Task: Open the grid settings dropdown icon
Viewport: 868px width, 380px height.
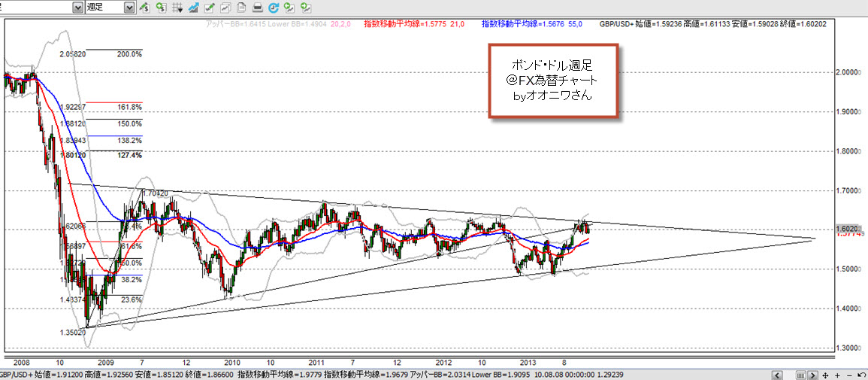Action: (177, 8)
